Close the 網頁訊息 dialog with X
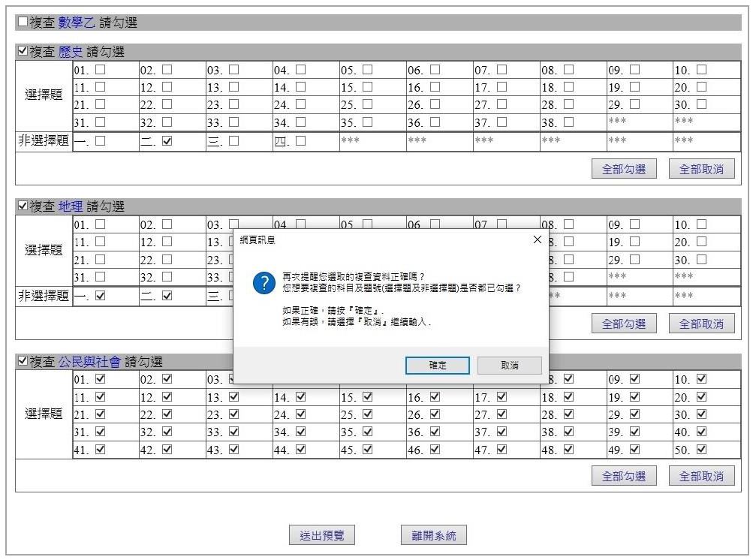Viewport: 756px width, 560px height. (x=537, y=239)
